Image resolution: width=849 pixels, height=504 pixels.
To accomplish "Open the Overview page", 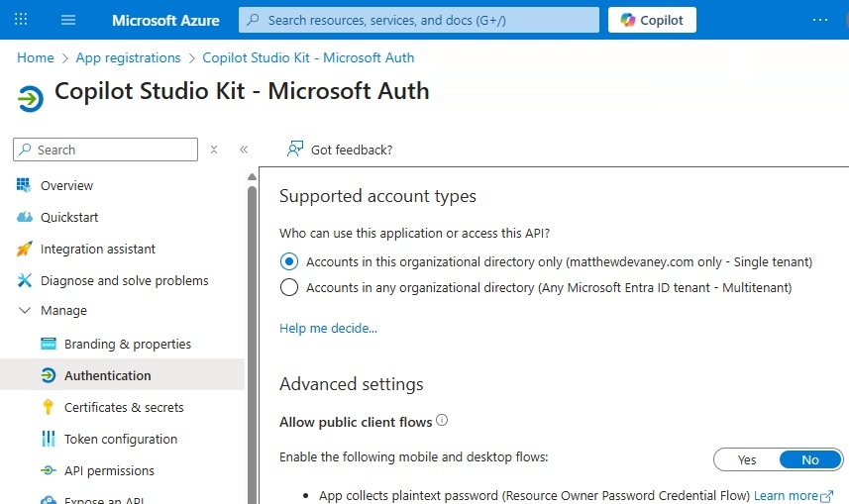I will tap(66, 185).
